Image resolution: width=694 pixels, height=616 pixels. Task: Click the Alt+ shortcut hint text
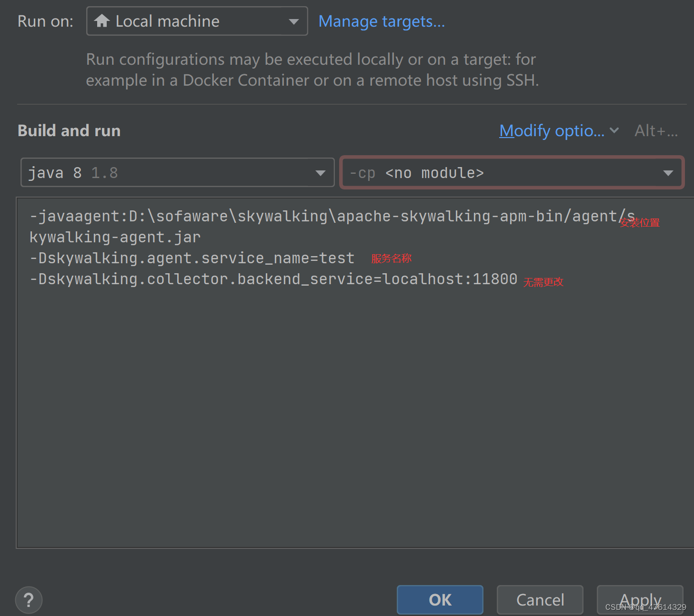click(x=656, y=130)
